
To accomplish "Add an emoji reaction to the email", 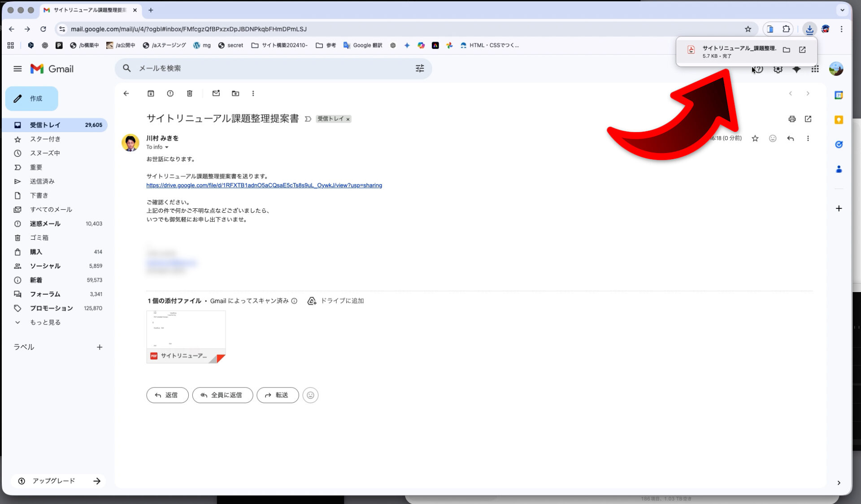I will (x=772, y=138).
